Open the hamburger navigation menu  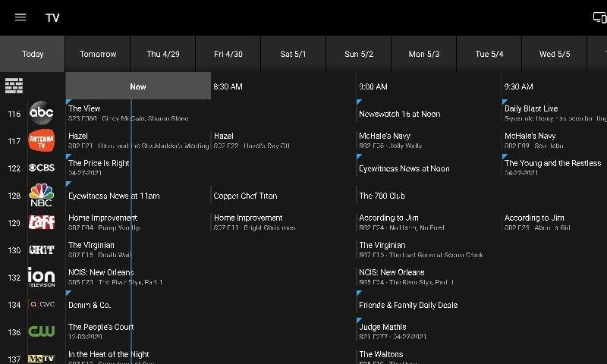(20, 17)
